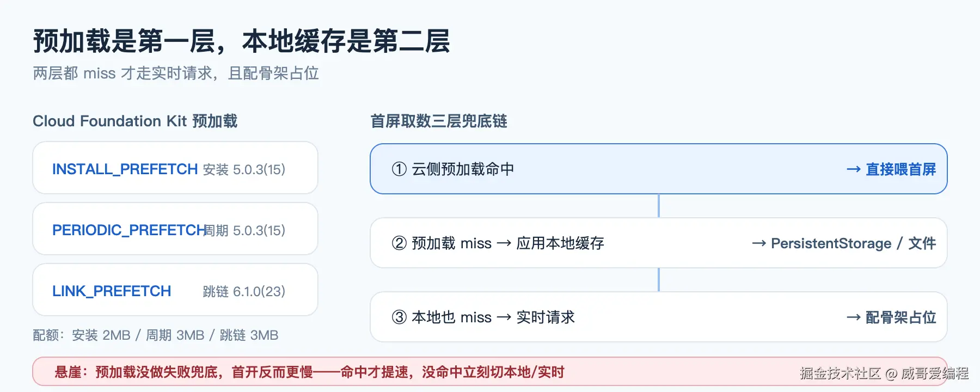Screen dimensions: 980x392
Task: Select the circled number 3 icon
Action: [x=399, y=317]
